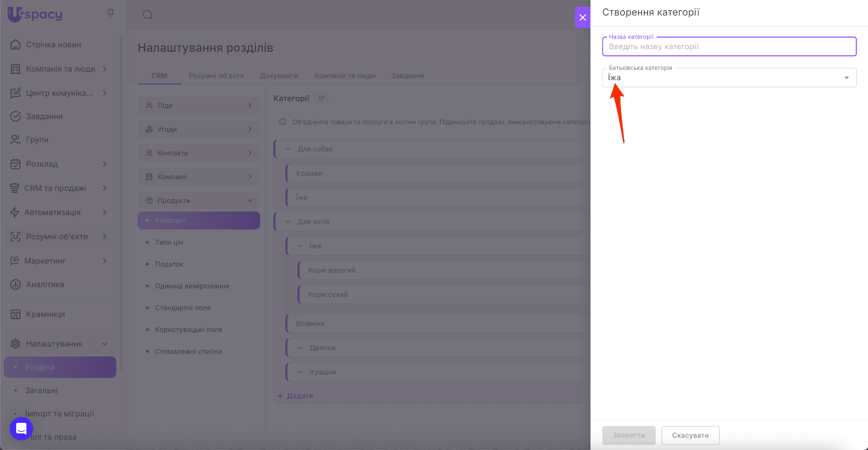Click the pin sidebar icon
Screen dimensions: 868x450
[111, 14]
